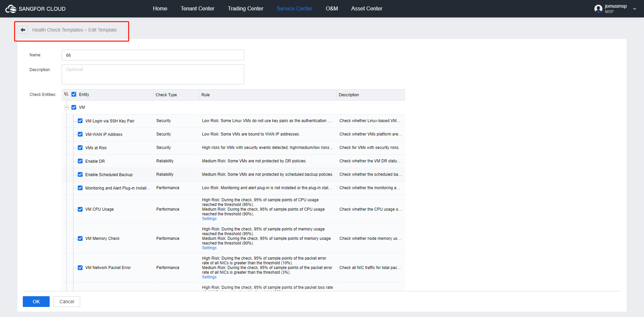The image size is (644, 317).
Task: Click Security type in VMs at Risk row
Action: (x=163, y=148)
